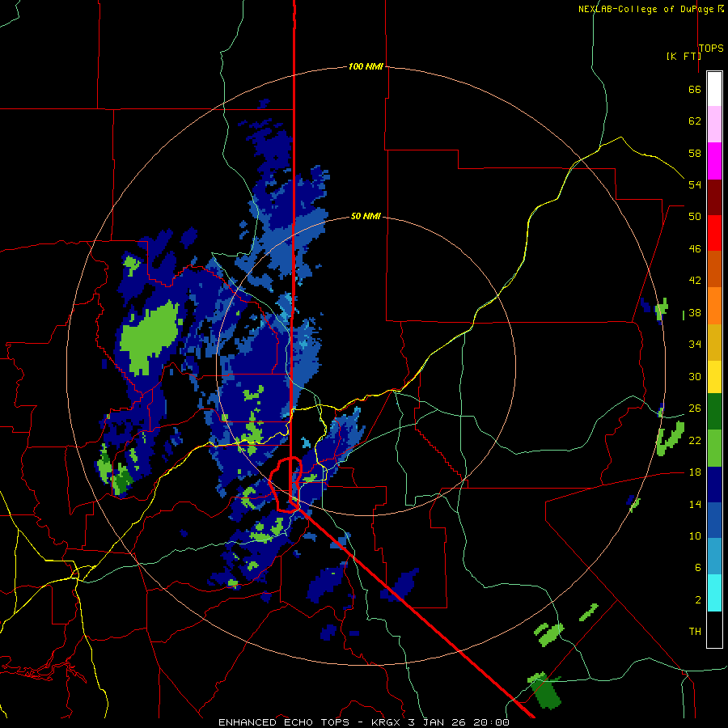Select the 42 legend value
Screen dimensions: 728x728
695,281
